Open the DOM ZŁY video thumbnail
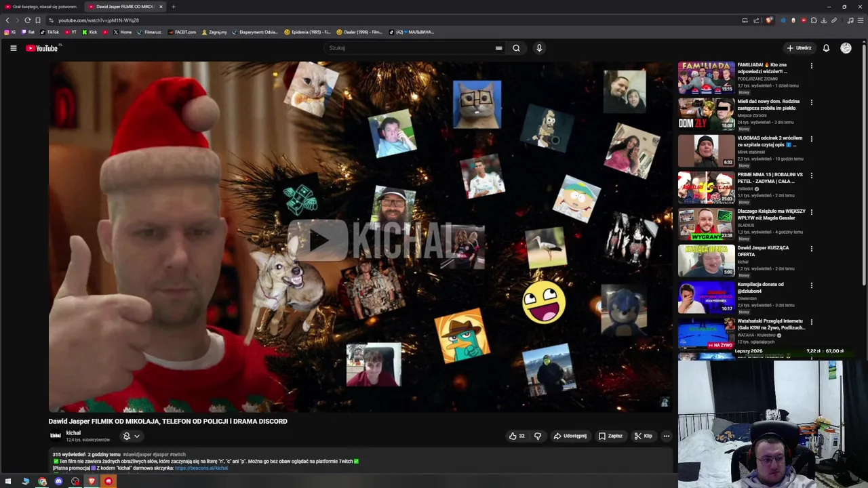Screen dimensions: 868x488 click(x=706, y=115)
